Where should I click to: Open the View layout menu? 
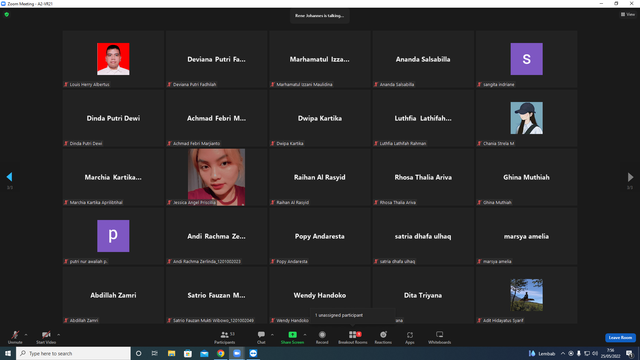[628, 14]
